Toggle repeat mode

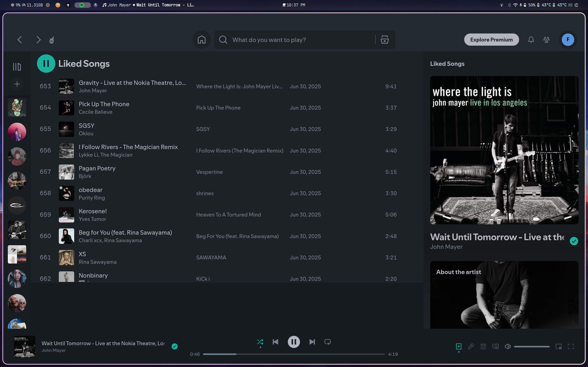click(x=327, y=342)
